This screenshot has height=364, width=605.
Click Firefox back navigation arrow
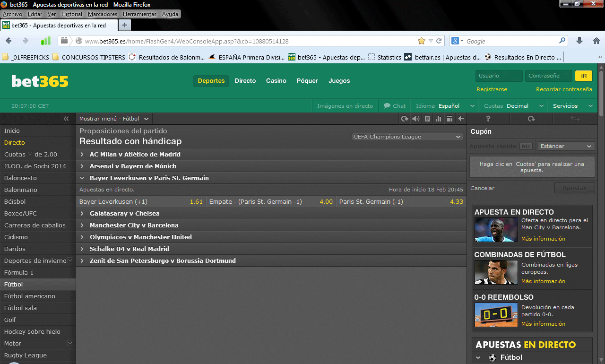pyautogui.click(x=9, y=41)
